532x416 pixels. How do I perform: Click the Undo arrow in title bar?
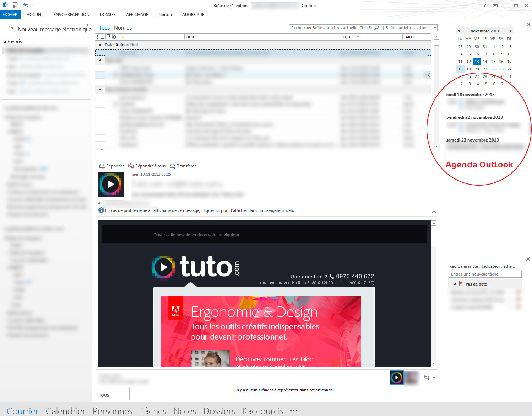[26, 5]
